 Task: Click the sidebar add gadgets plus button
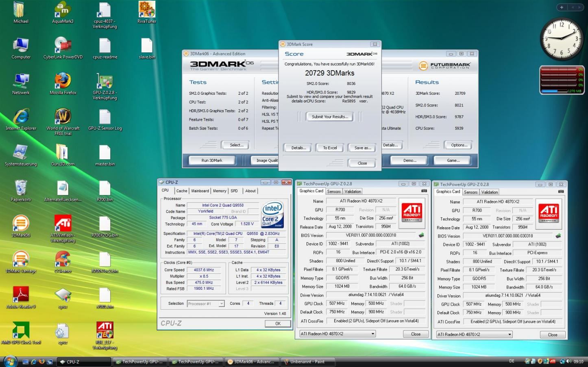[x=562, y=7]
